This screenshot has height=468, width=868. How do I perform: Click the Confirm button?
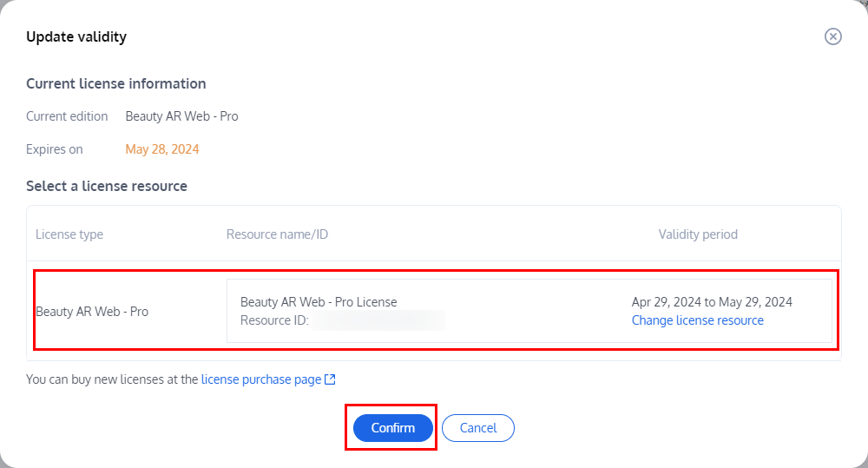pyautogui.click(x=393, y=428)
